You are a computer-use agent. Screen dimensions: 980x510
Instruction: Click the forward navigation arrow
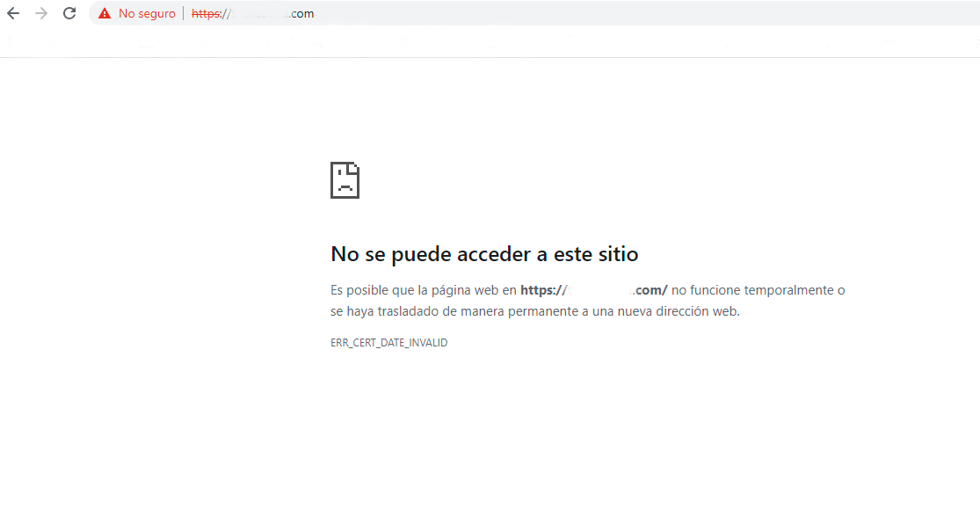[40, 13]
